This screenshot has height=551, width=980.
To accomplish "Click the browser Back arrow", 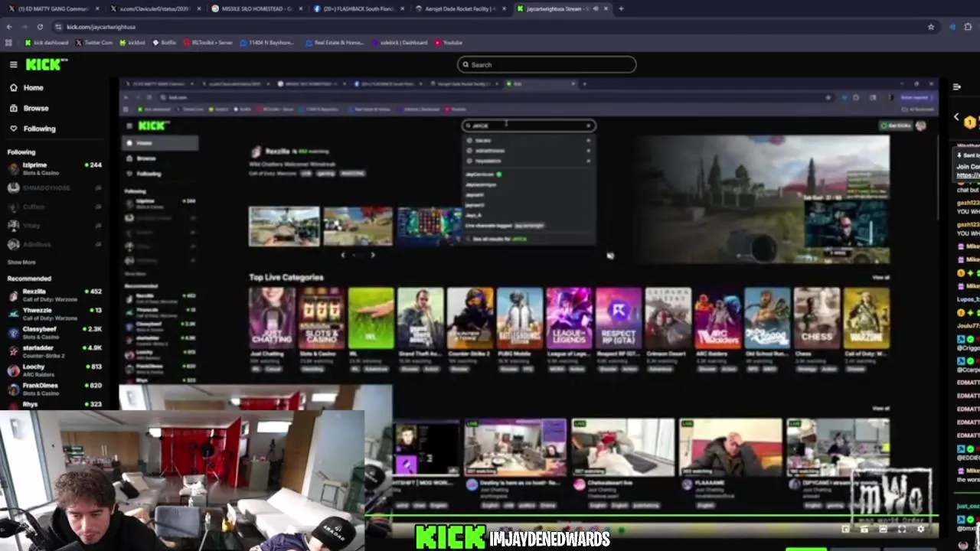I will 9,27.
